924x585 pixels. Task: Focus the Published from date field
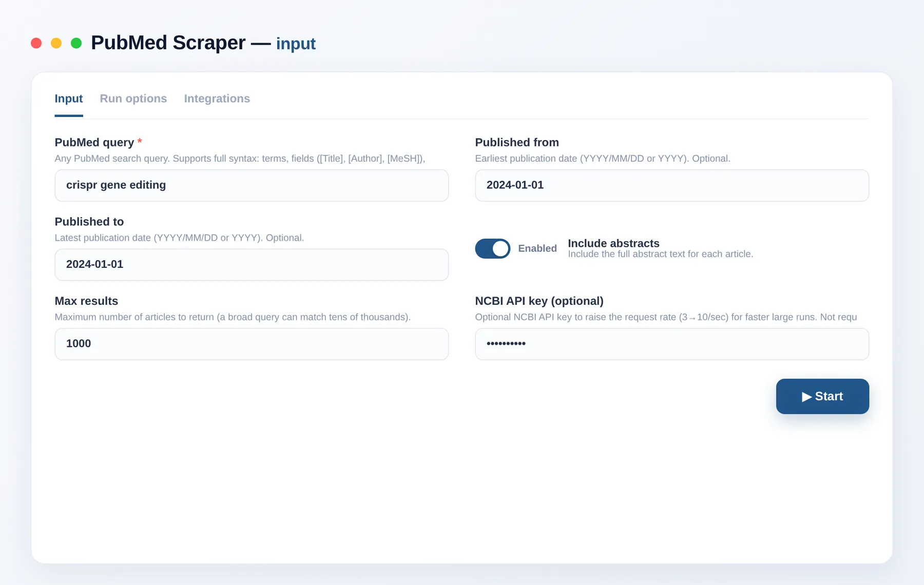point(672,185)
